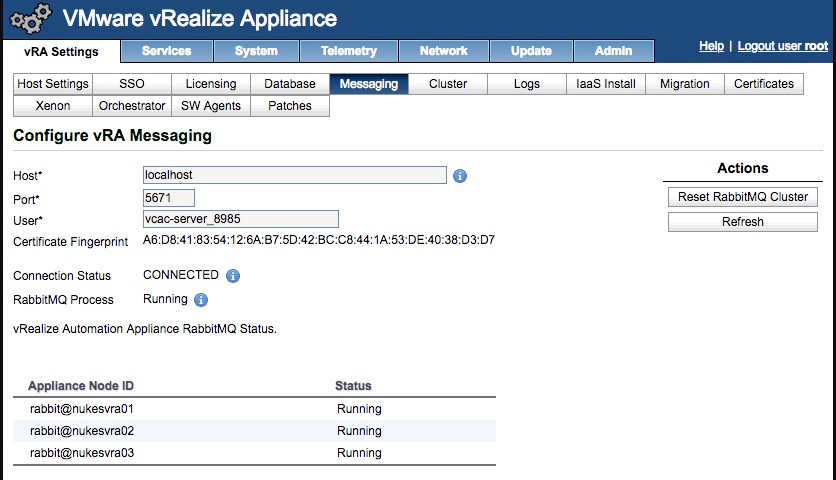836x480 pixels.
Task: Click the CONNECTED status text
Action: 181,275
